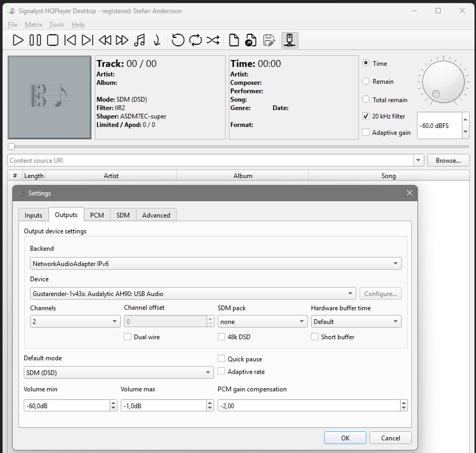Open the Hardware buffer time dropdown
Viewport: 476px width, 453px height.
pos(356,321)
